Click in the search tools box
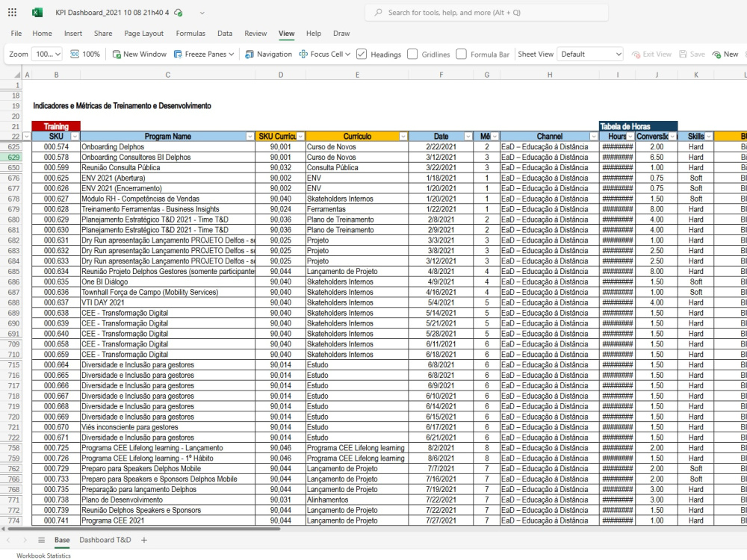Screen dimensions: 747x560 pos(486,13)
